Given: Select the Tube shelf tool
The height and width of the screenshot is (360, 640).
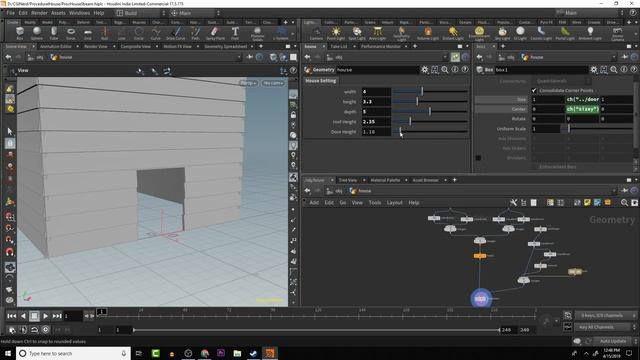Looking at the screenshot, I should pyautogui.click(x=54, y=33).
